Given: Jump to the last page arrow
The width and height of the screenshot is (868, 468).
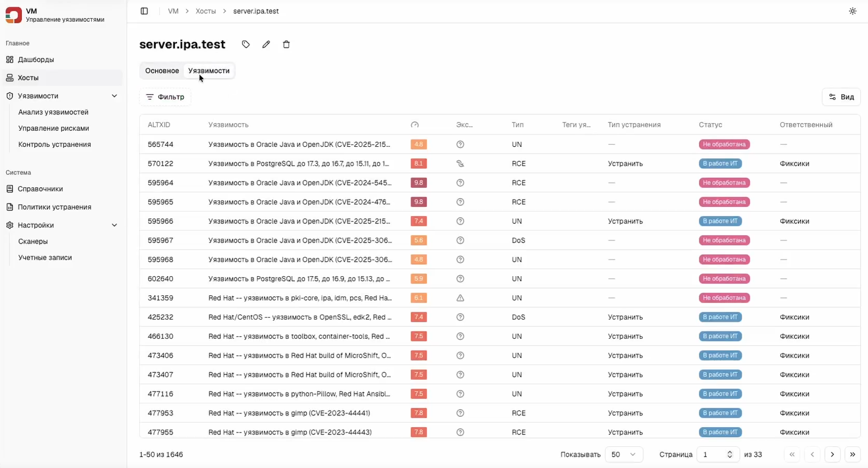Looking at the screenshot, I should [852, 455].
